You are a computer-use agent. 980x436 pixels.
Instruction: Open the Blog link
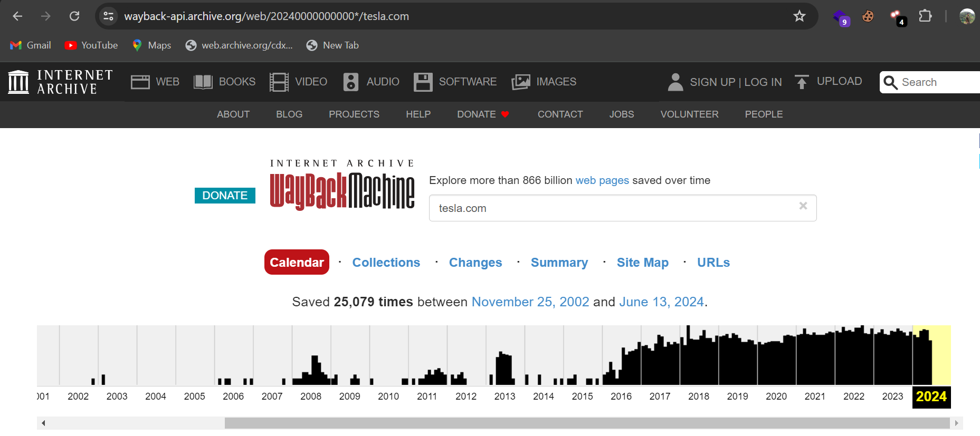tap(289, 114)
